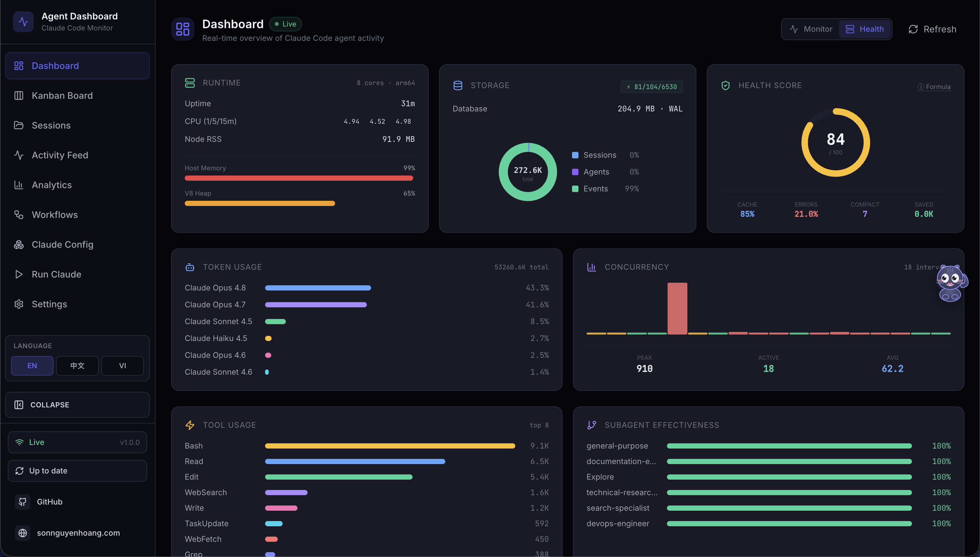Open the Sessions page
980x557 pixels.
(x=77, y=125)
